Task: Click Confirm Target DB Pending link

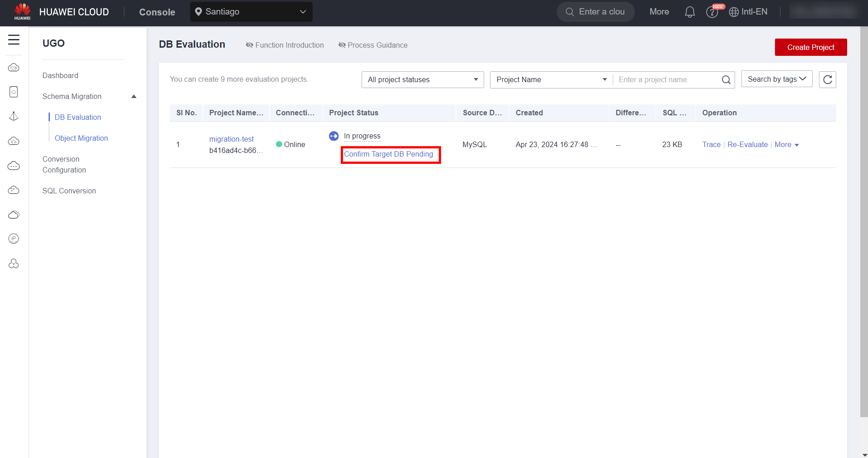Action: pos(388,154)
